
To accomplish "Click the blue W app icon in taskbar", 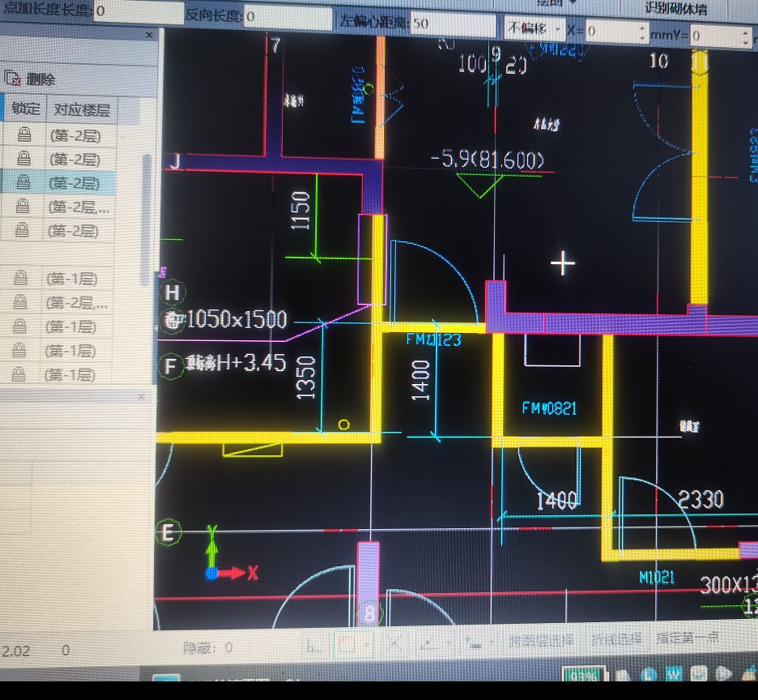I will 674,674.
